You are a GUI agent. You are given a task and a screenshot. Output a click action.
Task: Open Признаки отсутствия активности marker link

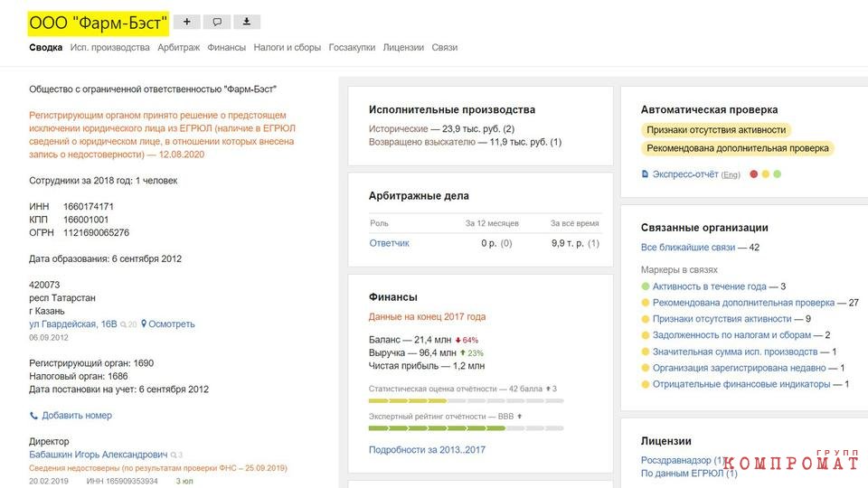click(x=722, y=319)
